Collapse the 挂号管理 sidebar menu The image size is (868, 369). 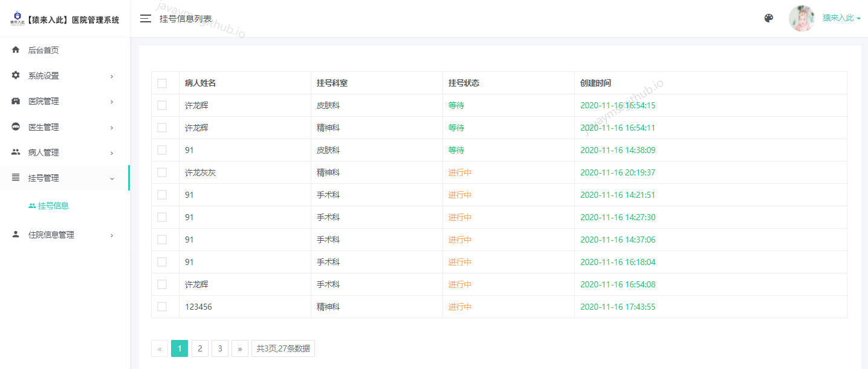(x=111, y=178)
